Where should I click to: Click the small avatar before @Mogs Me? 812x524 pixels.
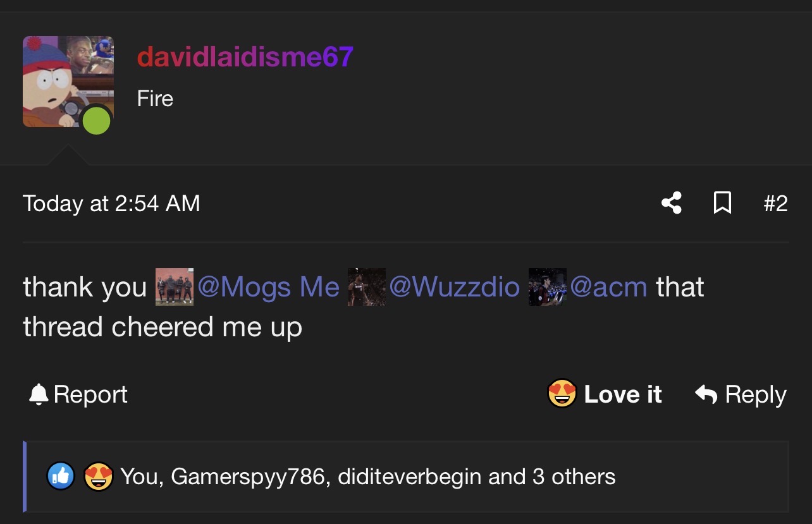click(x=175, y=287)
